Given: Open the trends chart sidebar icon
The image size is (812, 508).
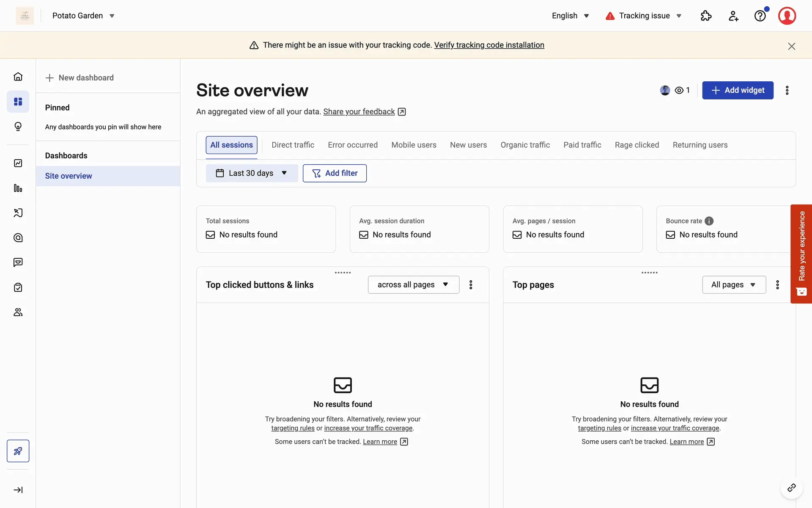Looking at the screenshot, I should tap(18, 163).
